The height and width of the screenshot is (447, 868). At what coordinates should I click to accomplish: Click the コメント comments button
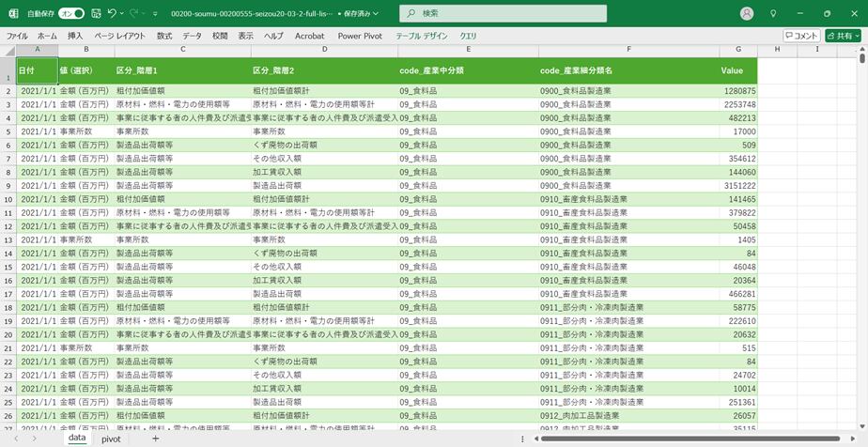(x=801, y=36)
